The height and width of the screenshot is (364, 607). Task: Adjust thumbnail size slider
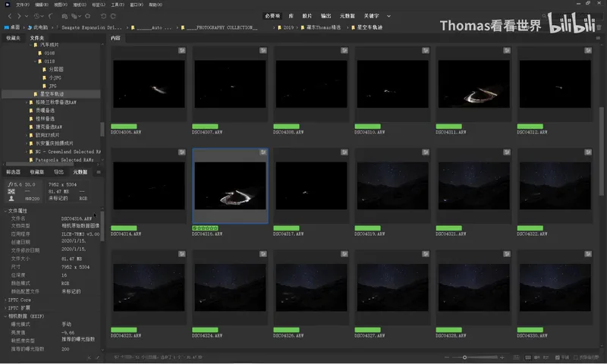click(464, 357)
